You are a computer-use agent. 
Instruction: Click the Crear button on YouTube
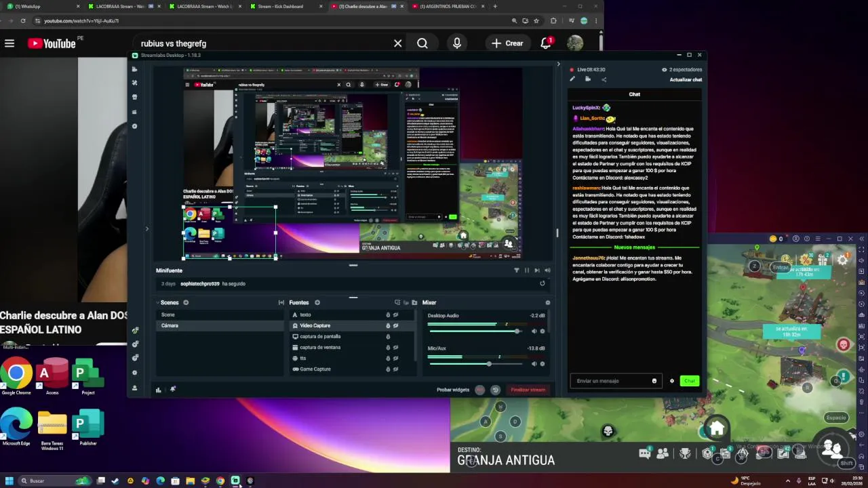pos(507,43)
